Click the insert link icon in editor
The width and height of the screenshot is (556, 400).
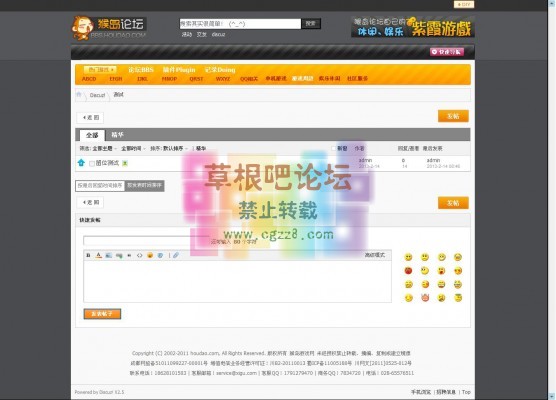(x=119, y=255)
